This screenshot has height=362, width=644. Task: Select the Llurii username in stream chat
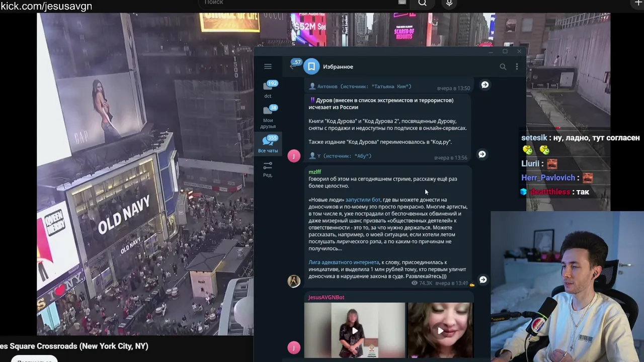tap(530, 163)
